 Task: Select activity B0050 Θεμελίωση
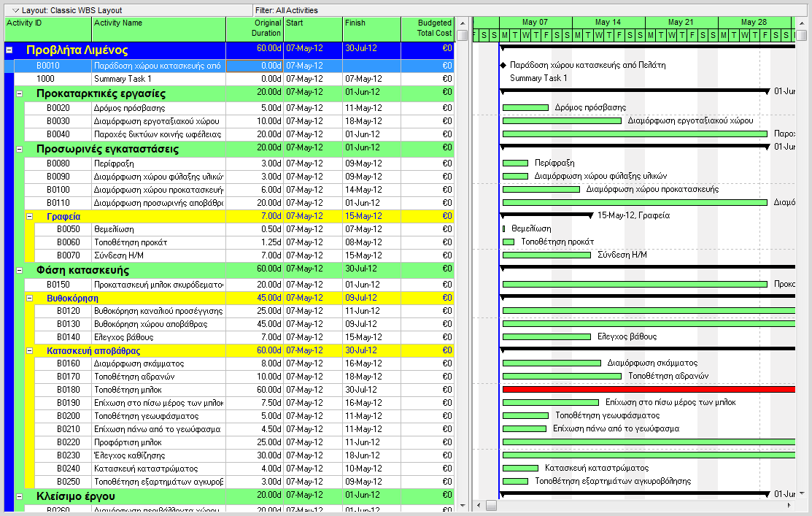pos(244,229)
